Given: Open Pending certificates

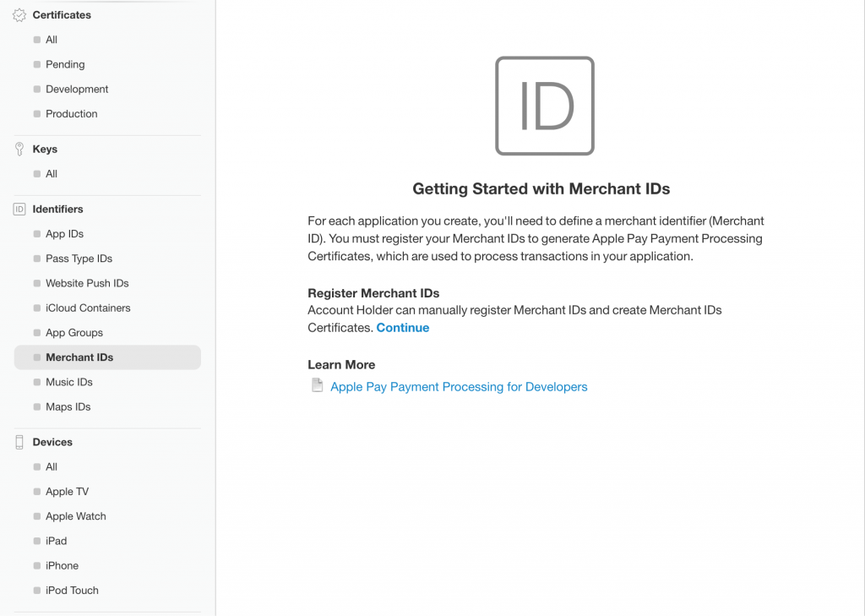Looking at the screenshot, I should [65, 64].
